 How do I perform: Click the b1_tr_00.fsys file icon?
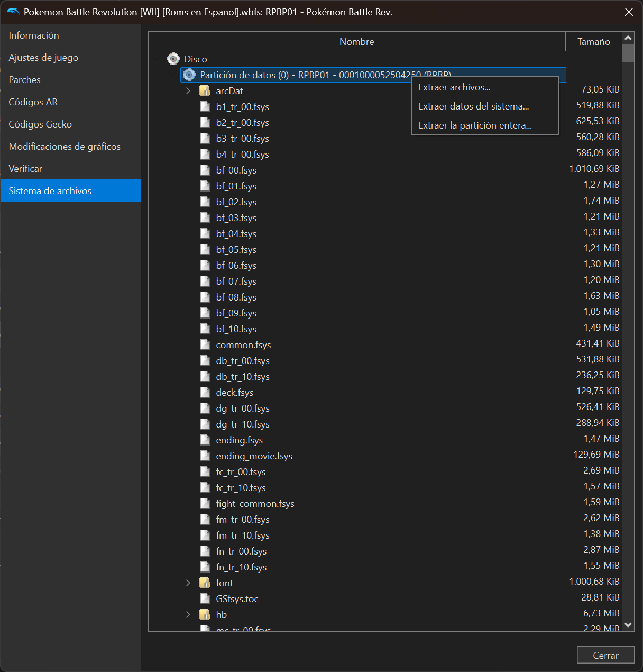(x=205, y=106)
